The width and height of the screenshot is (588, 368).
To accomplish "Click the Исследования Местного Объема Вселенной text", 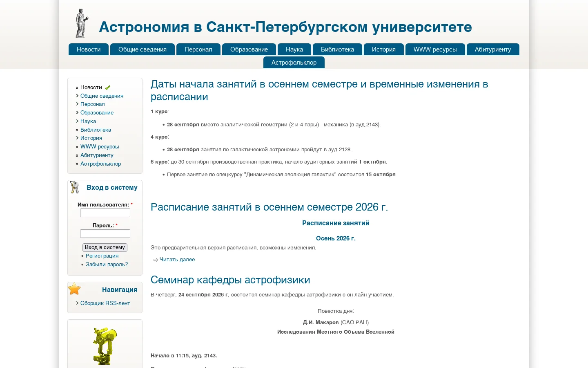I will [336, 332].
